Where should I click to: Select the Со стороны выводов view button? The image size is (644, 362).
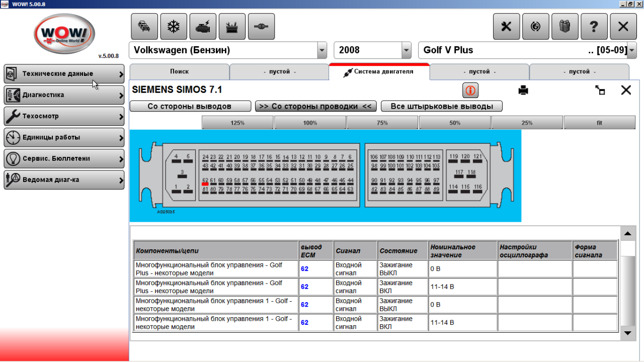pyautogui.click(x=190, y=107)
